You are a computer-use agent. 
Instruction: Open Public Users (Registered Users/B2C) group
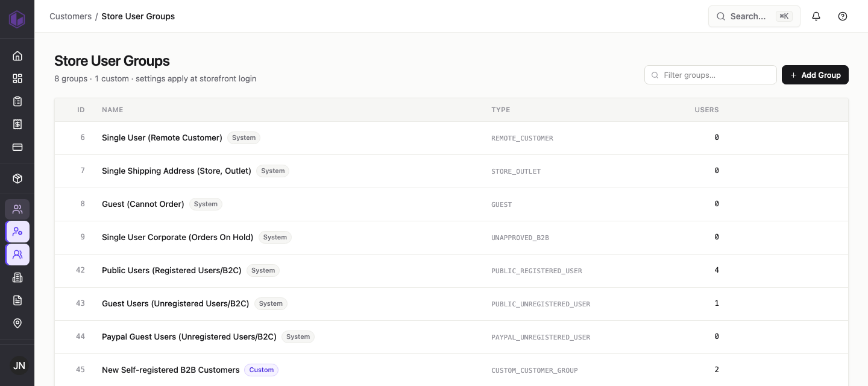pos(172,270)
